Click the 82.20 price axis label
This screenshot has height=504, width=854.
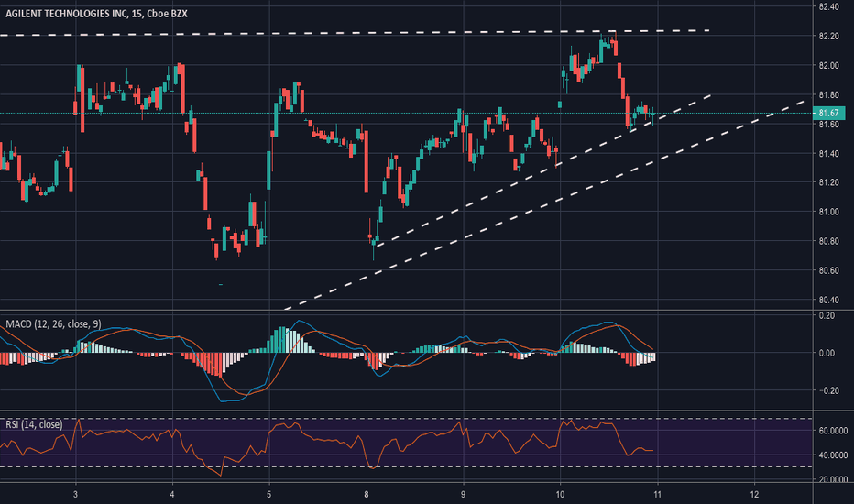[828, 37]
